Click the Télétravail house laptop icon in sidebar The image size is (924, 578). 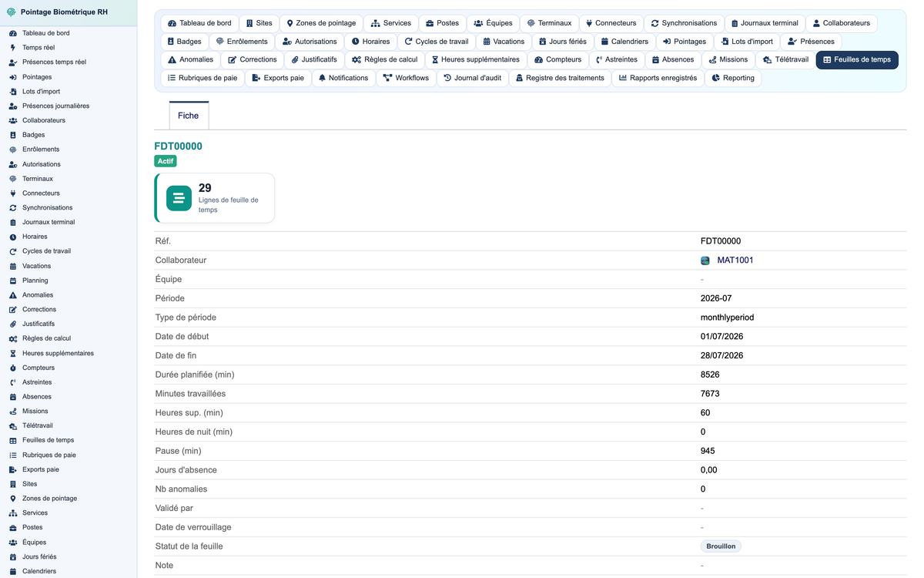coord(13,426)
